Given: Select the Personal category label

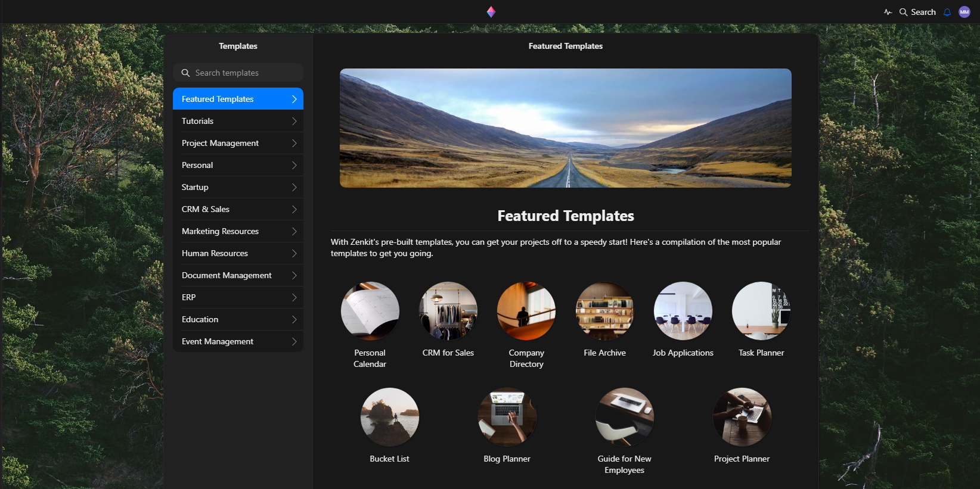Looking at the screenshot, I should pos(197,165).
